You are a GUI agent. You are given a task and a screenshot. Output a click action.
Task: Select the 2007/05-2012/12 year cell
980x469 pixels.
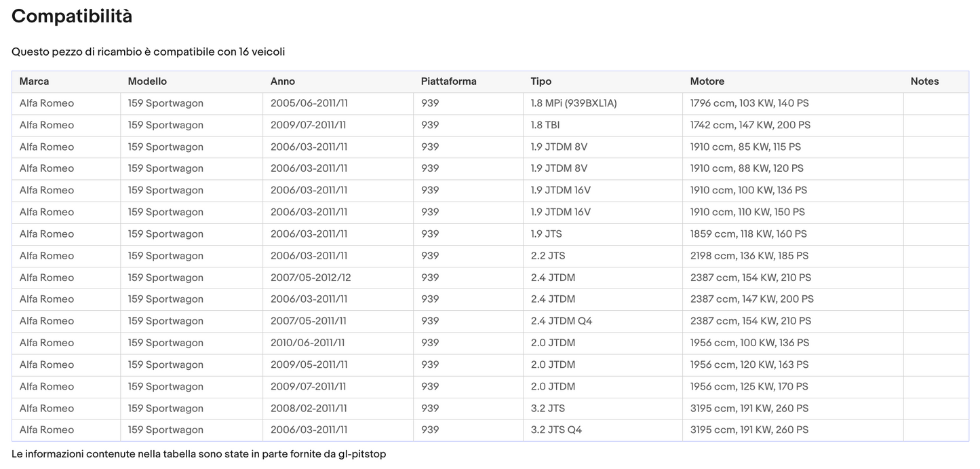(x=311, y=278)
